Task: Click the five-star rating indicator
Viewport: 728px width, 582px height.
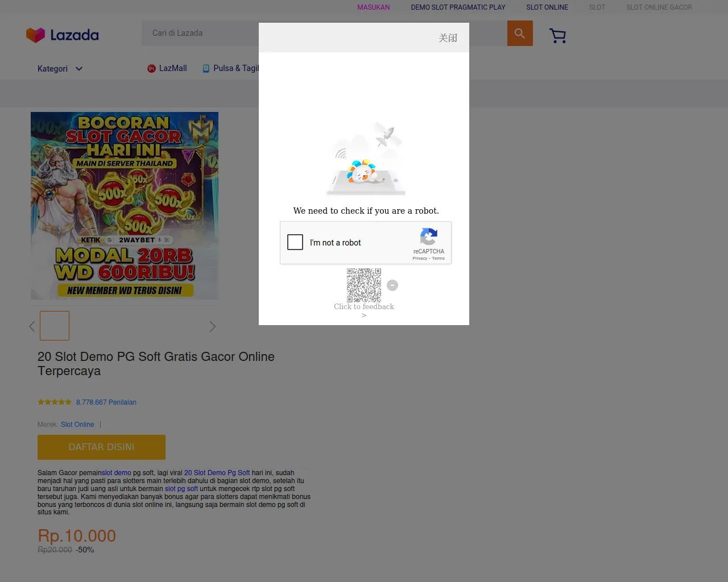Action: 55,402
